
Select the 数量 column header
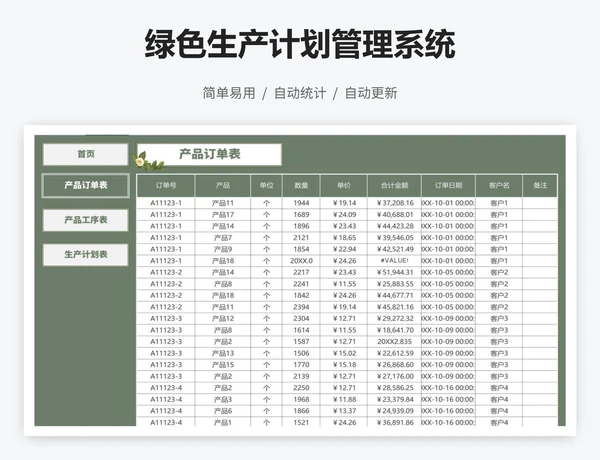click(301, 186)
